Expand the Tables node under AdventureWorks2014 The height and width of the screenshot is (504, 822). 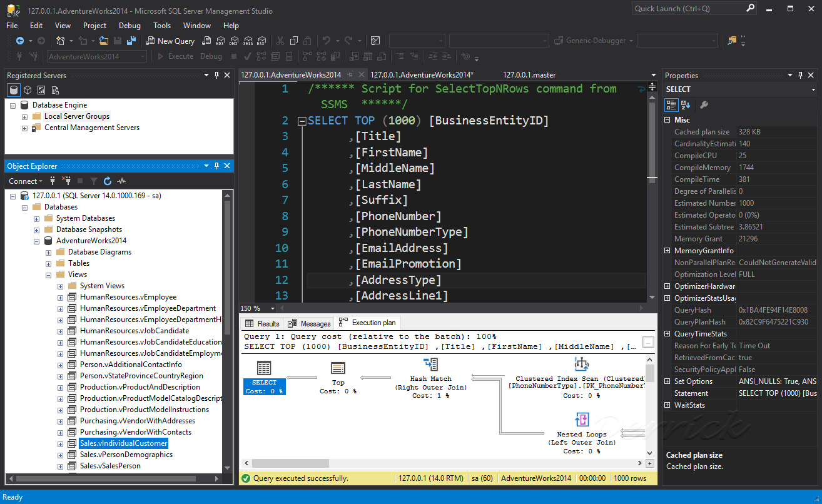tap(49, 263)
